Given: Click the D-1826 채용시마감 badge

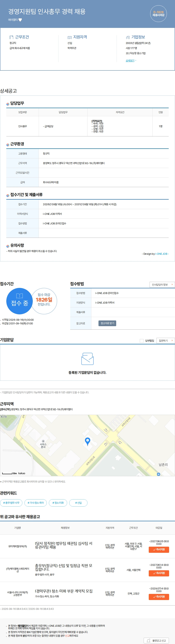Looking at the screenshot, I should [x=159, y=13].
